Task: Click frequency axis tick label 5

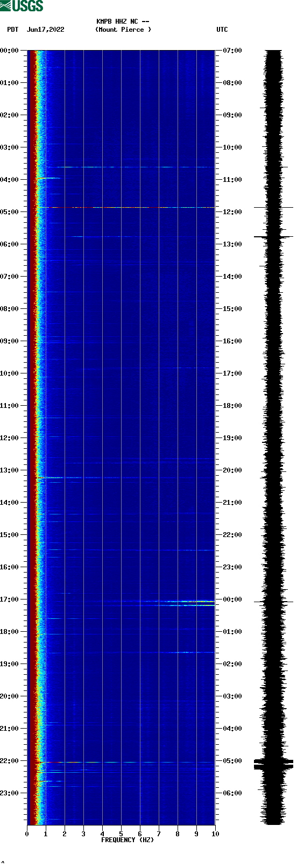Action: pos(121,834)
